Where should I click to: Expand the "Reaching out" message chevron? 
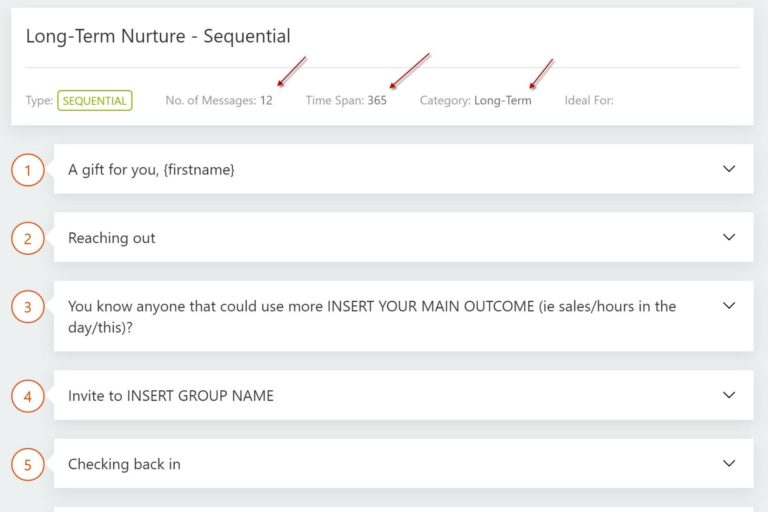click(x=729, y=238)
